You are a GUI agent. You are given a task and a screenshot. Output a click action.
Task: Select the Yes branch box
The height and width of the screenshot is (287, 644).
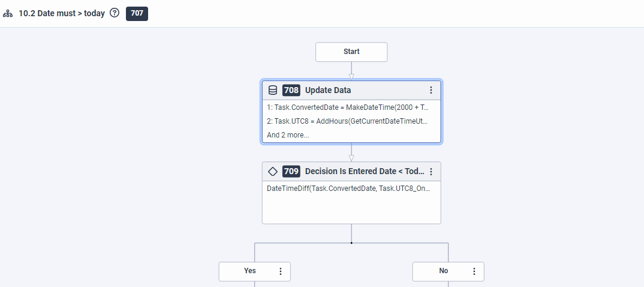coord(250,271)
